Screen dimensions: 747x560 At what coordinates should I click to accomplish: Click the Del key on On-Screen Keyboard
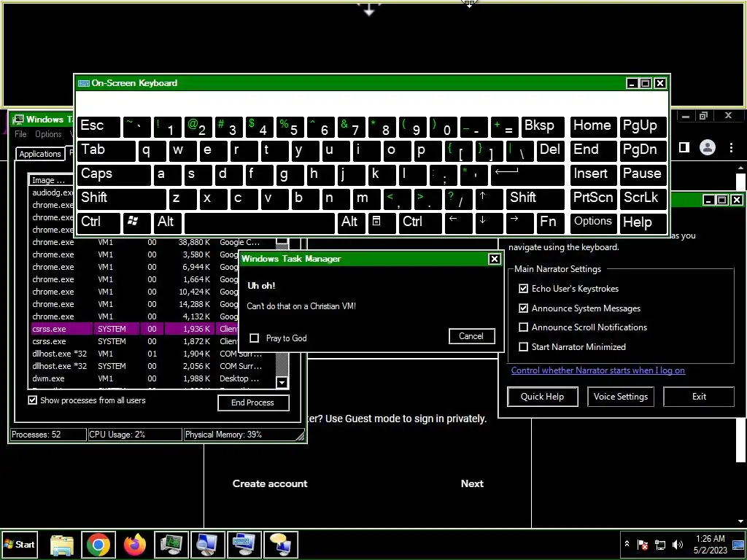(550, 150)
